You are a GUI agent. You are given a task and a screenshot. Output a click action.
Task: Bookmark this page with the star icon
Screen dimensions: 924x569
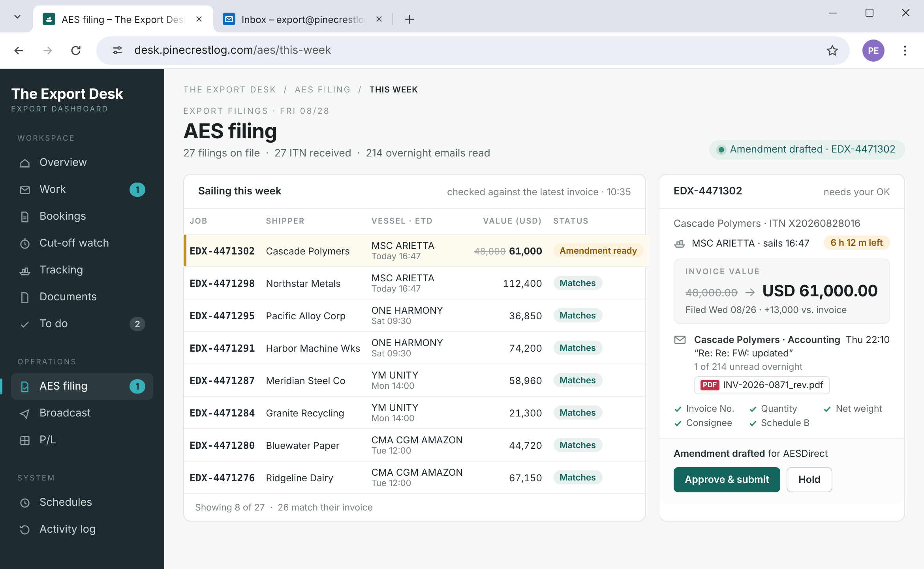(x=832, y=51)
